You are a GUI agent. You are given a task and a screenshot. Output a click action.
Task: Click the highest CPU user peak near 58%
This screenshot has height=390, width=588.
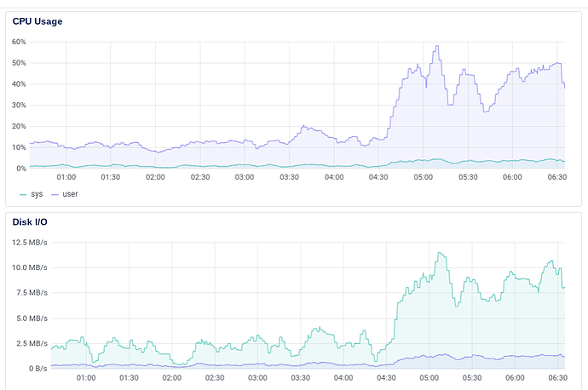[x=437, y=46]
